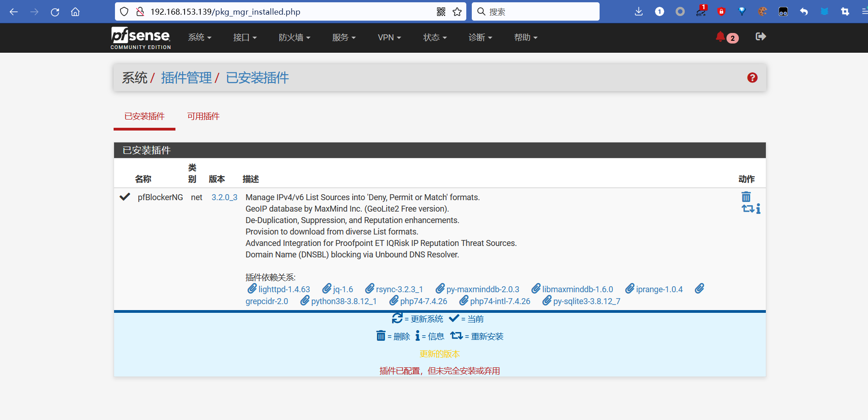Click the undo arrow extension icon
Image resolution: width=868 pixels, height=420 pixels.
coord(804,12)
